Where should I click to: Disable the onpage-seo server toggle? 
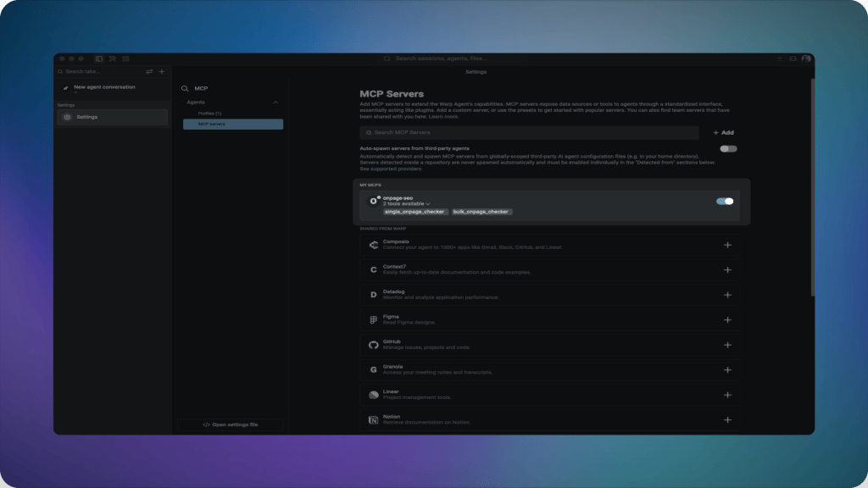pos(725,202)
